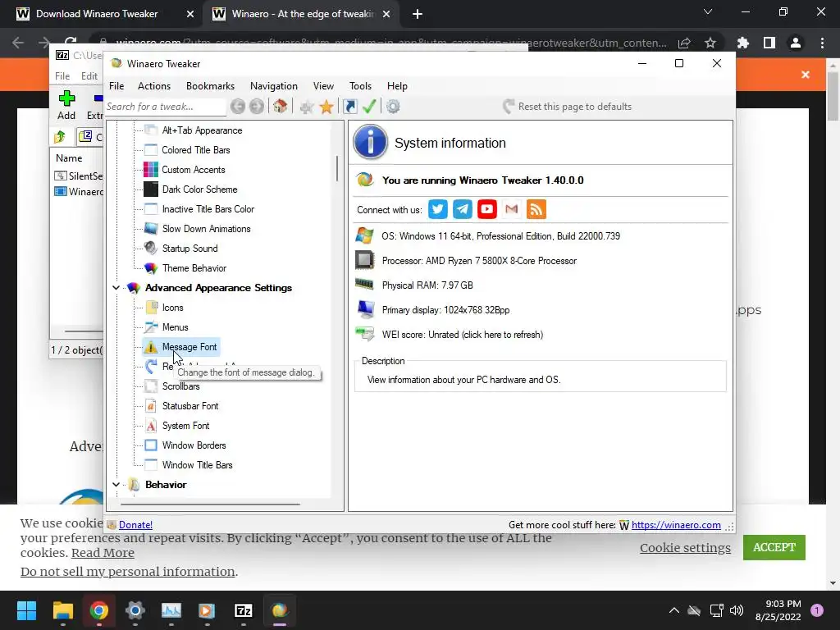Switch to Download Winaero Tweaker tab

(101, 14)
